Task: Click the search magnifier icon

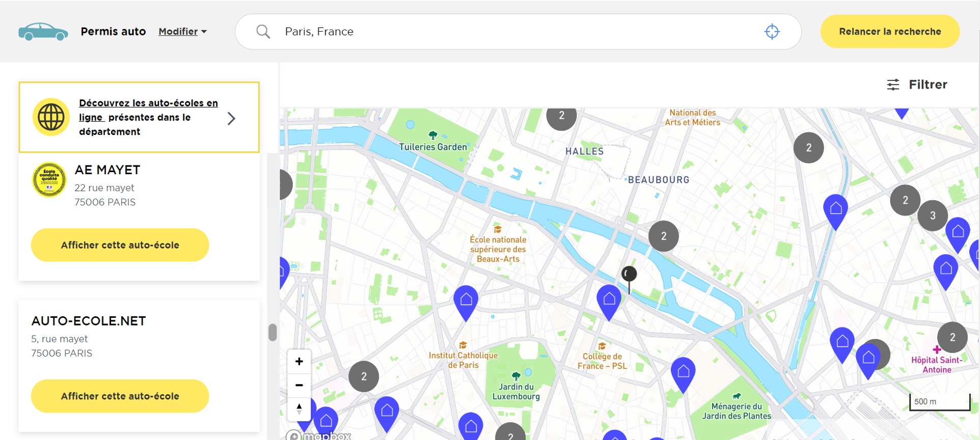Action: pyautogui.click(x=263, y=32)
